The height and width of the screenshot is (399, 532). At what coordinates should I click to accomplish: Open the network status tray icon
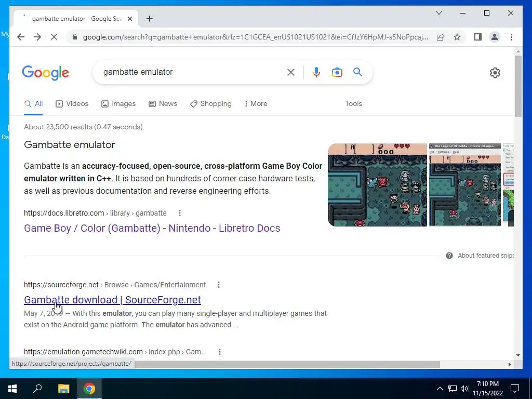[453, 389]
